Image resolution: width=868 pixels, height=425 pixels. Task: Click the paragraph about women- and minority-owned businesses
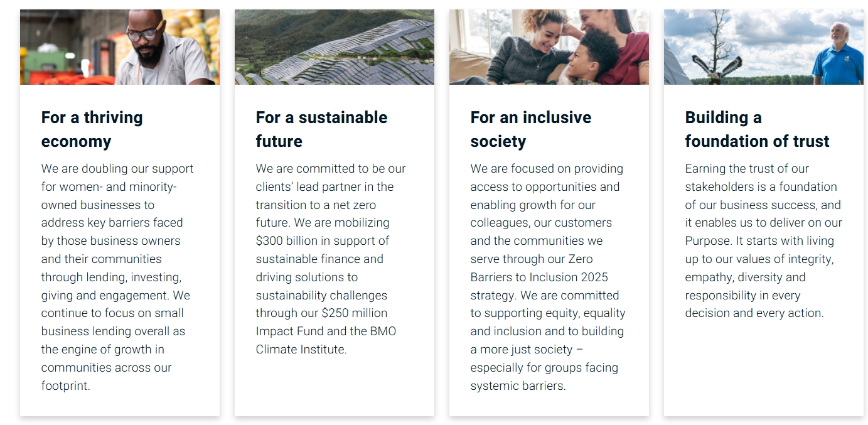[117, 277]
